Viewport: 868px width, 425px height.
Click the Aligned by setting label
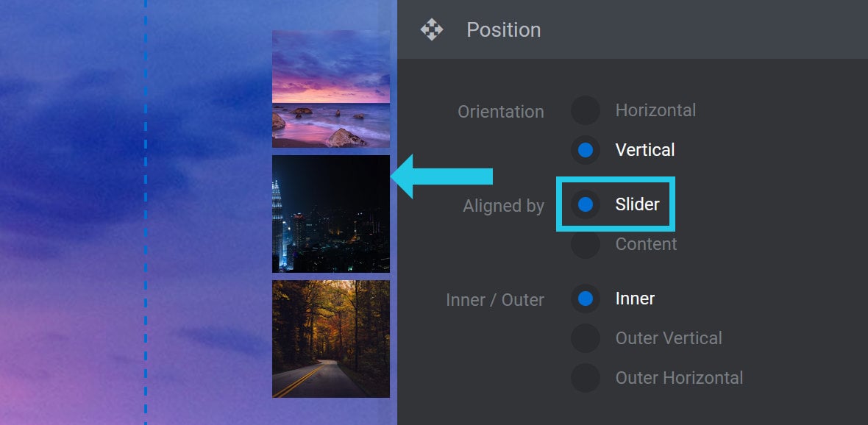tap(503, 206)
